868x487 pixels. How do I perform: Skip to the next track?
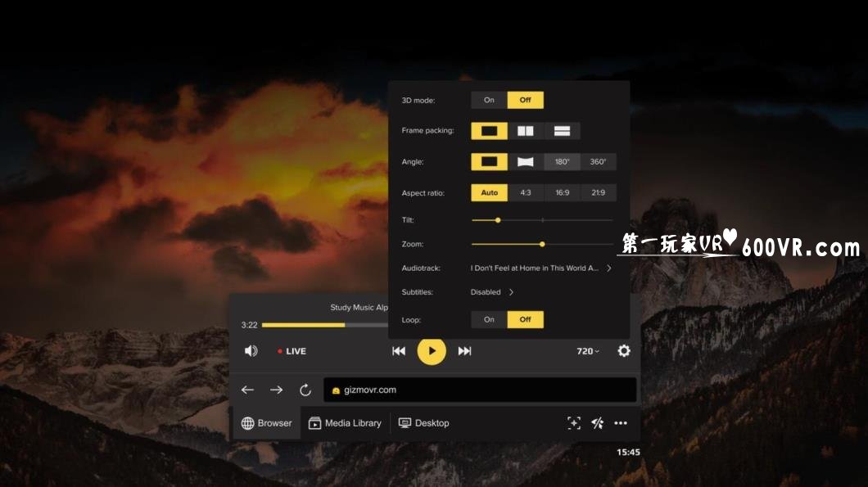(464, 351)
